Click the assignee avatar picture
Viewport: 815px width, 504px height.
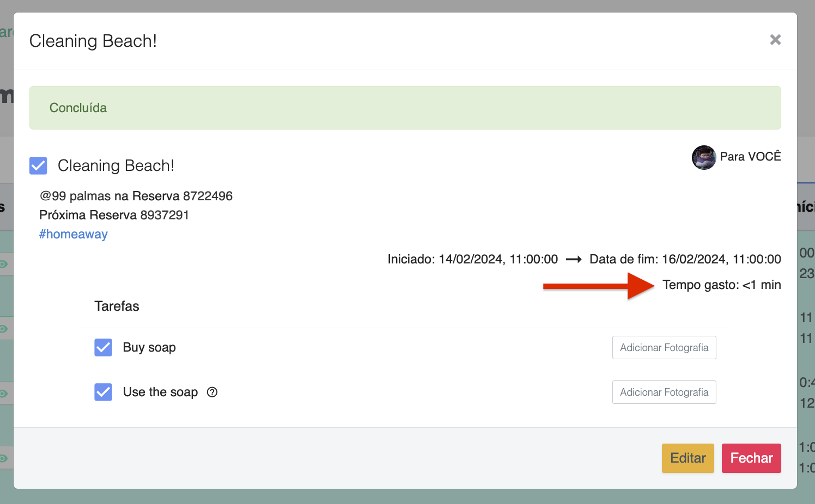coord(703,157)
